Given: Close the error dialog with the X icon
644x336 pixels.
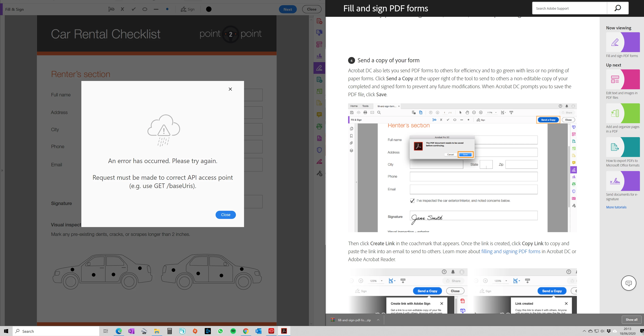Looking at the screenshot, I should click(x=230, y=89).
